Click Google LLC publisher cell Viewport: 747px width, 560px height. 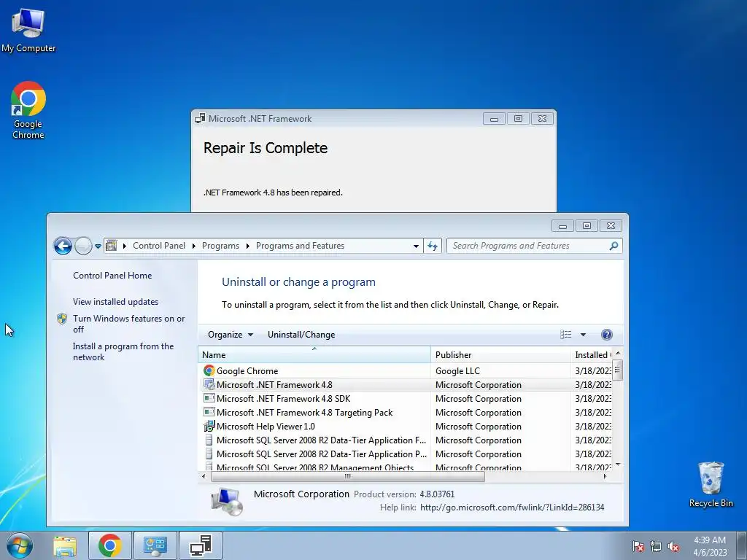pyautogui.click(x=458, y=371)
